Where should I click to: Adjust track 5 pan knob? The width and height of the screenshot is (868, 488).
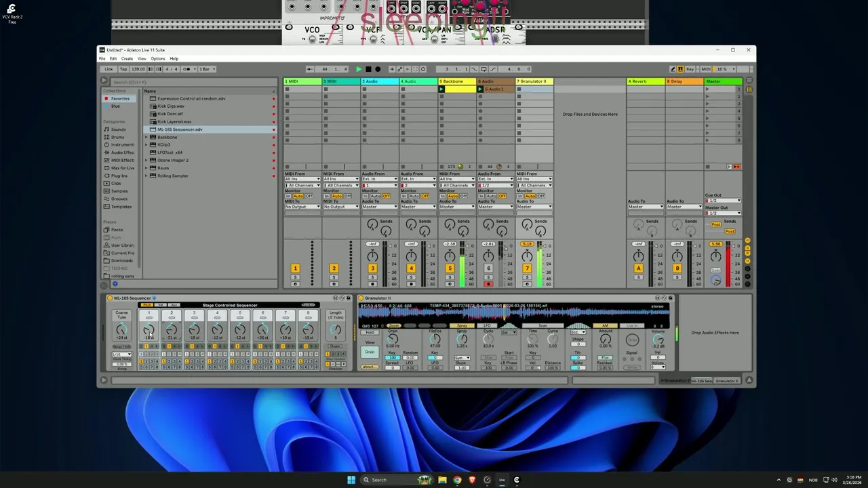[x=450, y=256]
